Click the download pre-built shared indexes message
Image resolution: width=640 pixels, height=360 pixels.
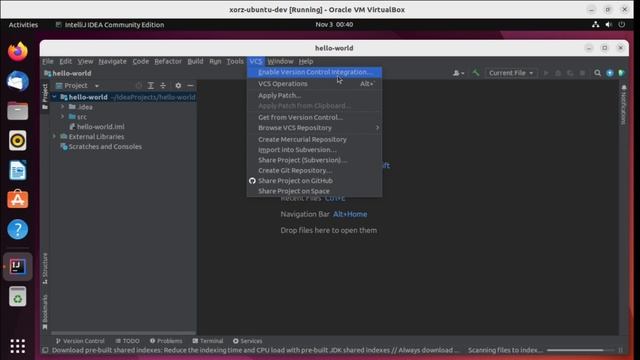pyautogui.click(x=255, y=350)
